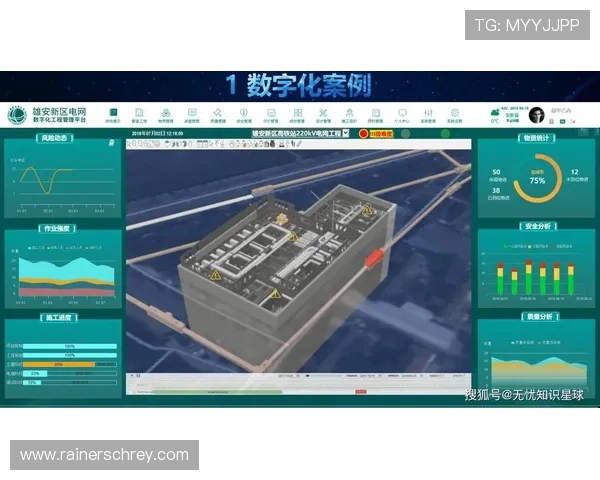Click the red circle risk level indicator
The image size is (600, 480).
pos(364,133)
